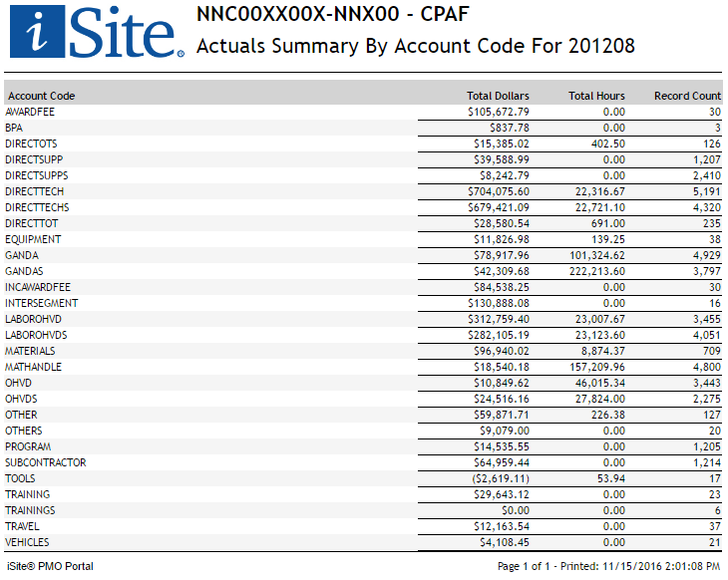Click the 5,191 record count
728x580 pixels.
point(707,191)
